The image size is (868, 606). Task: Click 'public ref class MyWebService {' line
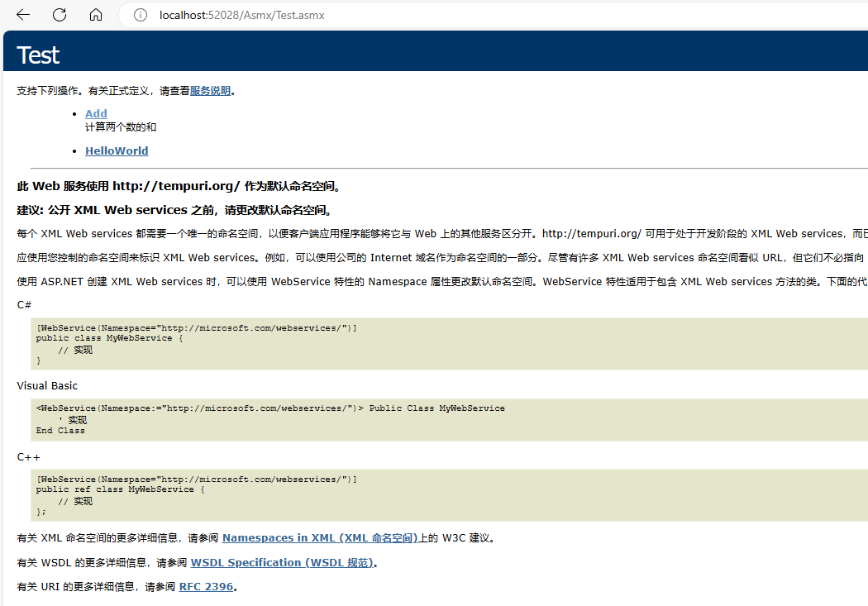coord(121,489)
